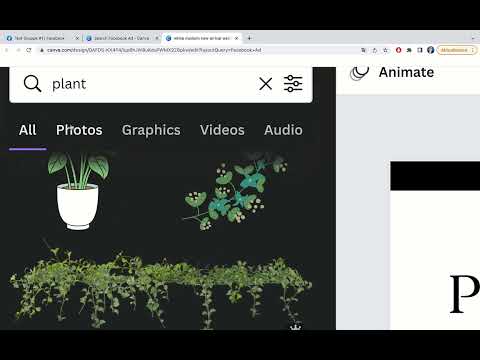The image size is (480, 360).
Task: Click the crown premium badge on the vines graphic
Action: (295, 327)
